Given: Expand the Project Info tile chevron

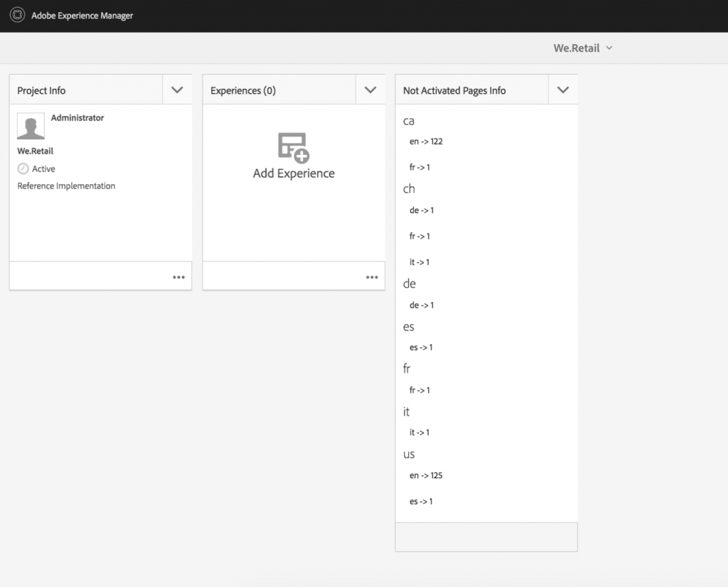Looking at the screenshot, I should 177,90.
